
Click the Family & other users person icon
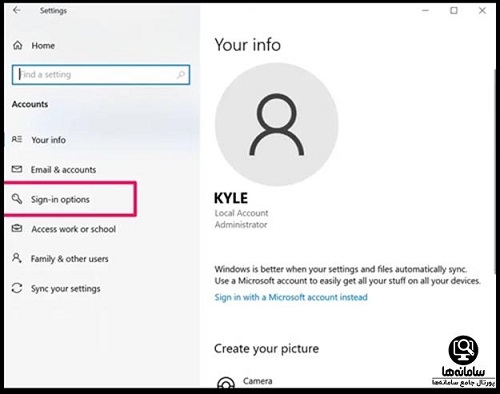(x=17, y=258)
